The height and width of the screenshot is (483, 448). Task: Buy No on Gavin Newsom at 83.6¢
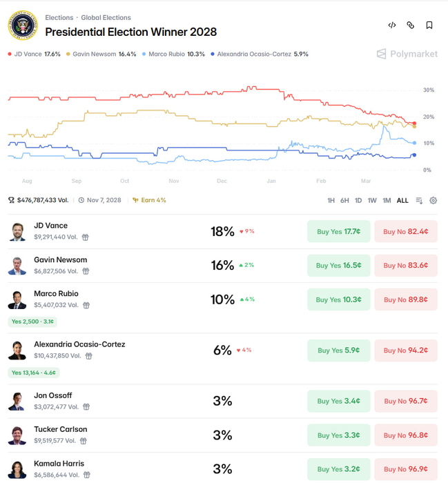pyautogui.click(x=406, y=266)
